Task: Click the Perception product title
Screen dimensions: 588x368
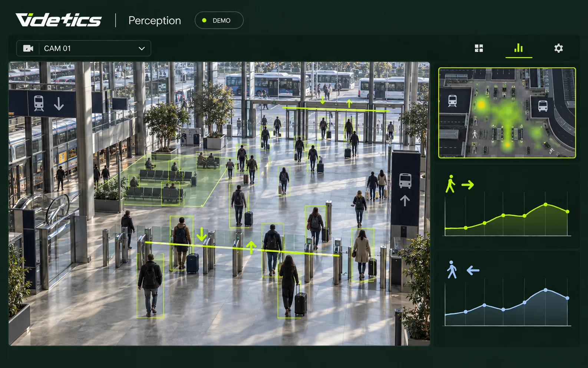Action: click(x=155, y=20)
